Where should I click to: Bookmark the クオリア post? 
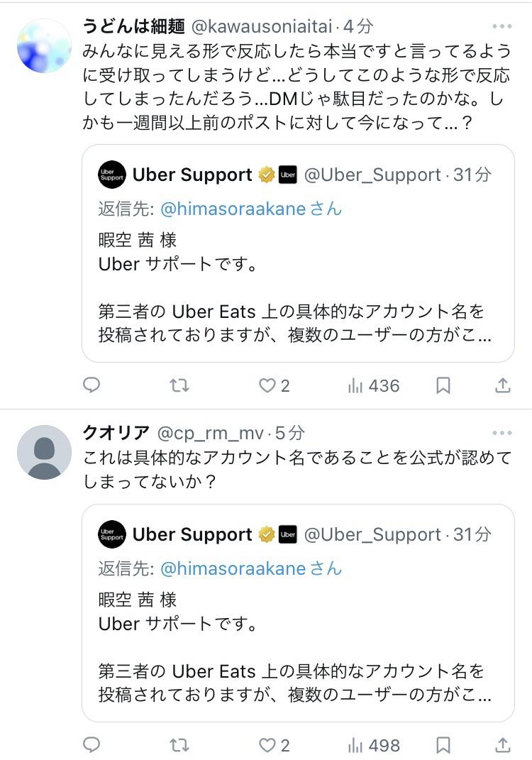443,745
